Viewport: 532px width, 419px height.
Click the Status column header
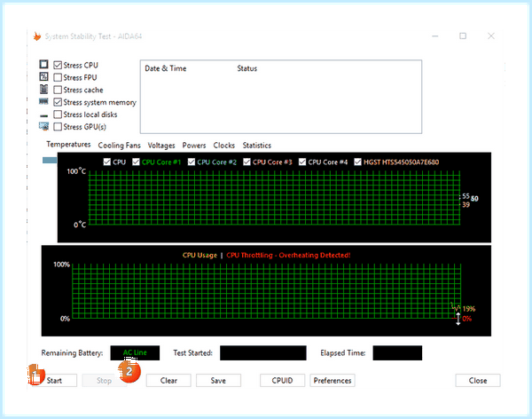(247, 68)
